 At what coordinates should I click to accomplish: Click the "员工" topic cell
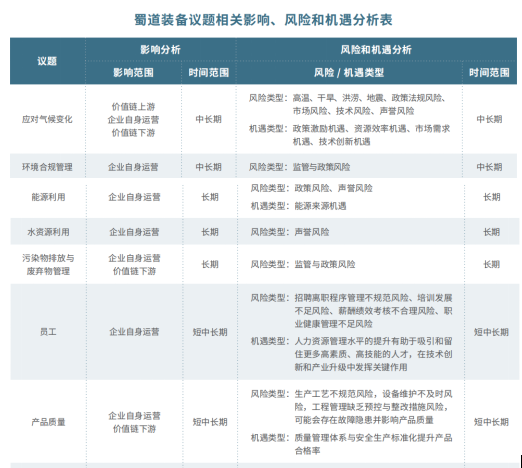point(48,332)
